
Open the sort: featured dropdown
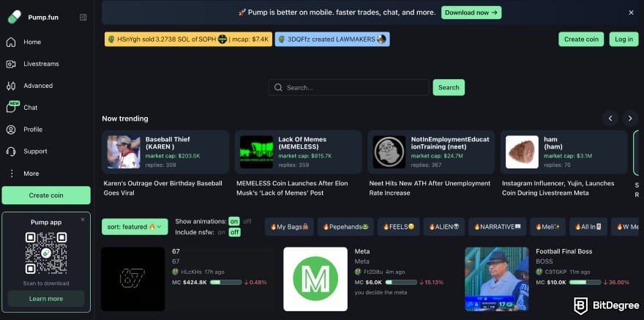pyautogui.click(x=135, y=227)
